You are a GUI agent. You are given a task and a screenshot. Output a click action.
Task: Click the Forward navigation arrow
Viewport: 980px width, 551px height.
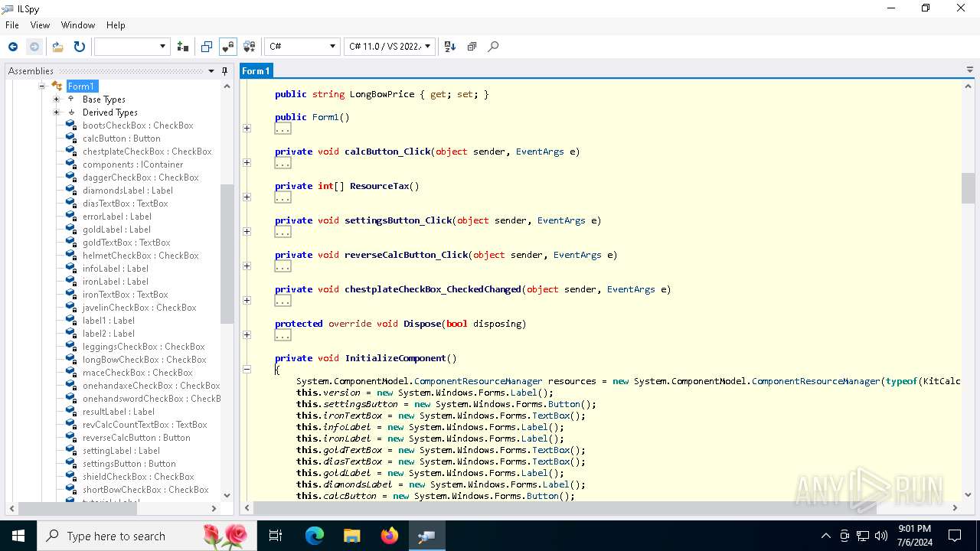34,47
